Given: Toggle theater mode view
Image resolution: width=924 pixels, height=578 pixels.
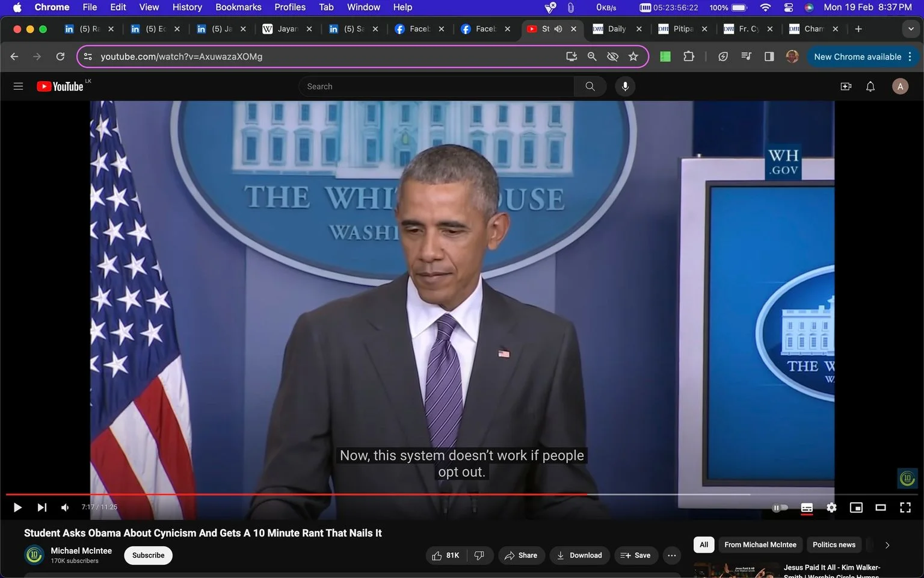Looking at the screenshot, I should [x=881, y=508].
